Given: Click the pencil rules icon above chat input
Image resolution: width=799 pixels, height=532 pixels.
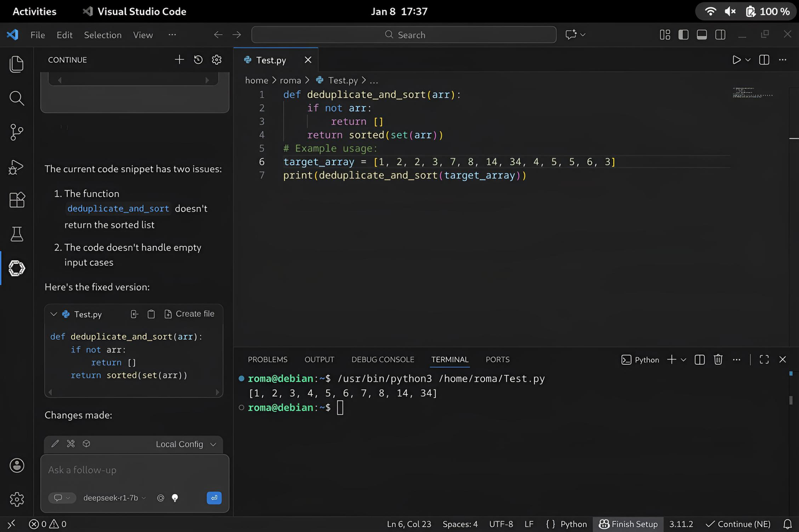Looking at the screenshot, I should click(x=55, y=444).
